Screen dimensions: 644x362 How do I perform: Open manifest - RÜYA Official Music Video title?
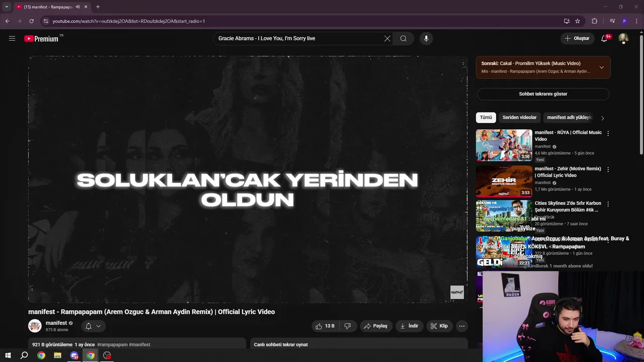pyautogui.click(x=568, y=136)
